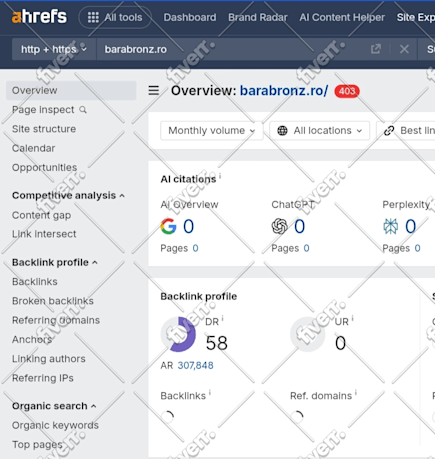This screenshot has width=435, height=459.
Task: Click the DR info icon
Action: (223, 319)
